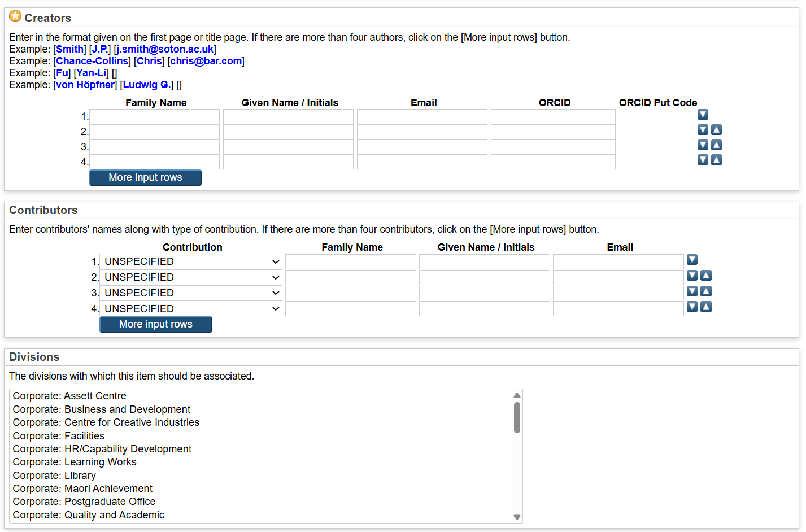806x532 pixels.
Task: Move contributor row 1 down
Action: pos(692,260)
